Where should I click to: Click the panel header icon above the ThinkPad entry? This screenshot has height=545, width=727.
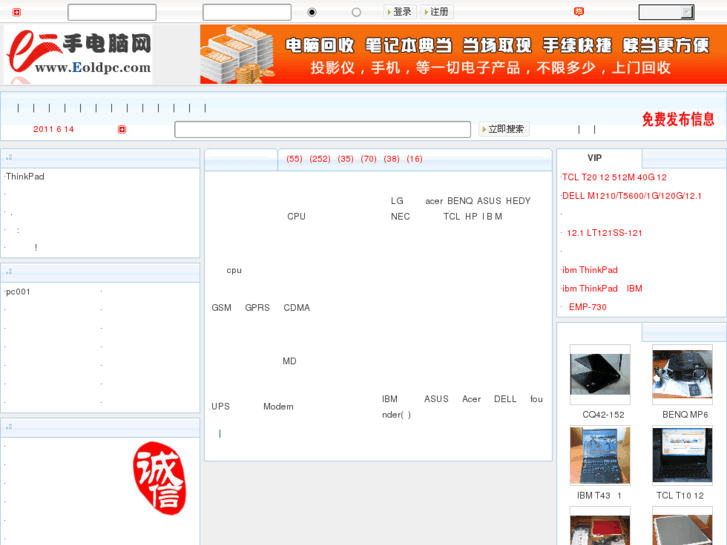pos(9,158)
